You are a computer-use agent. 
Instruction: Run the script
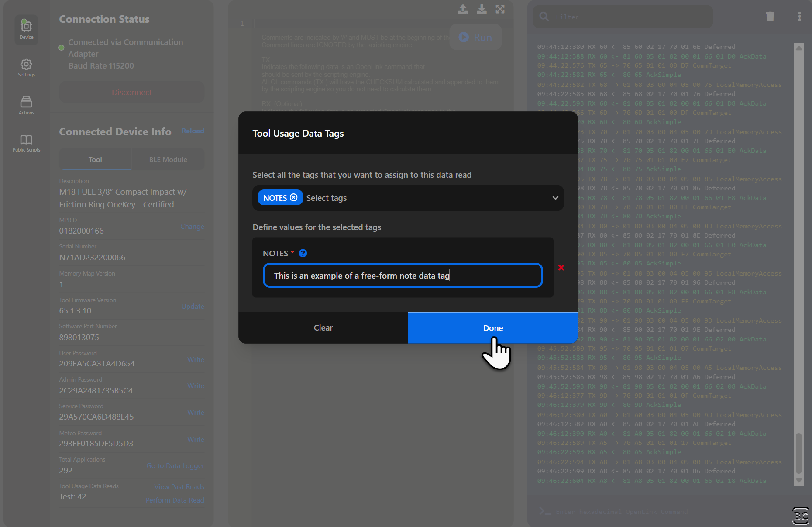(475, 37)
